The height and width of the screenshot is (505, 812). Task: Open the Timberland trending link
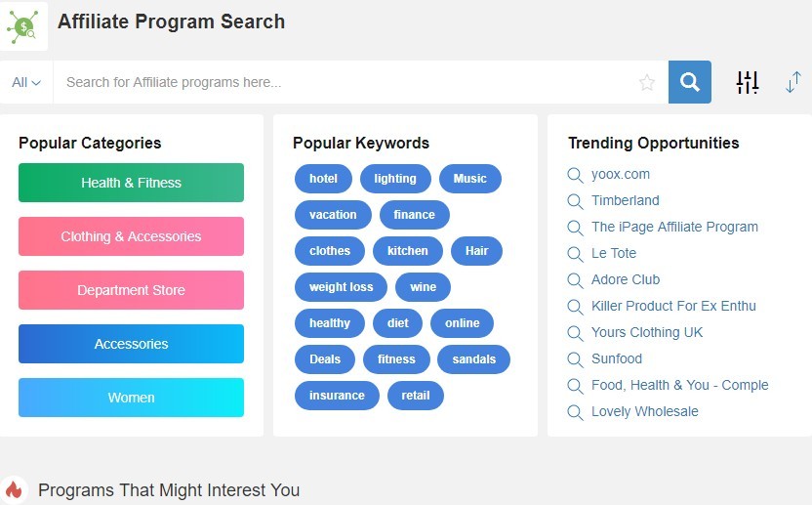pos(625,200)
